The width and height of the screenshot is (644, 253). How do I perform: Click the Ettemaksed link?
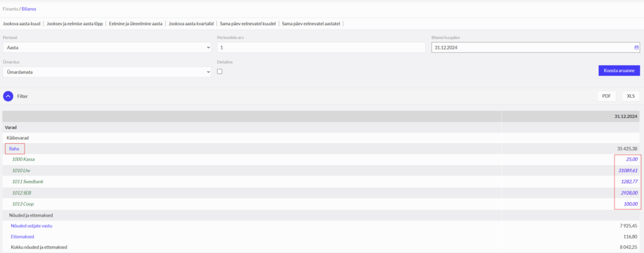point(23,236)
